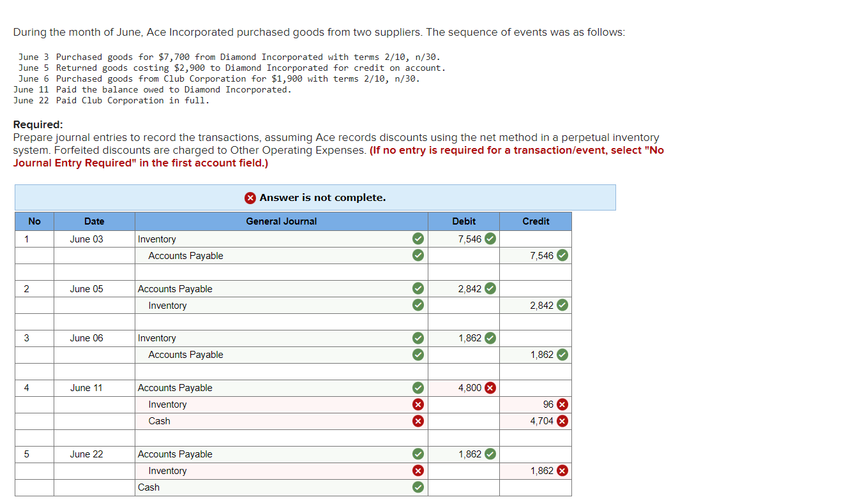Click the green check next to June 05 Inventory
The image size is (844, 504).
[x=417, y=305]
